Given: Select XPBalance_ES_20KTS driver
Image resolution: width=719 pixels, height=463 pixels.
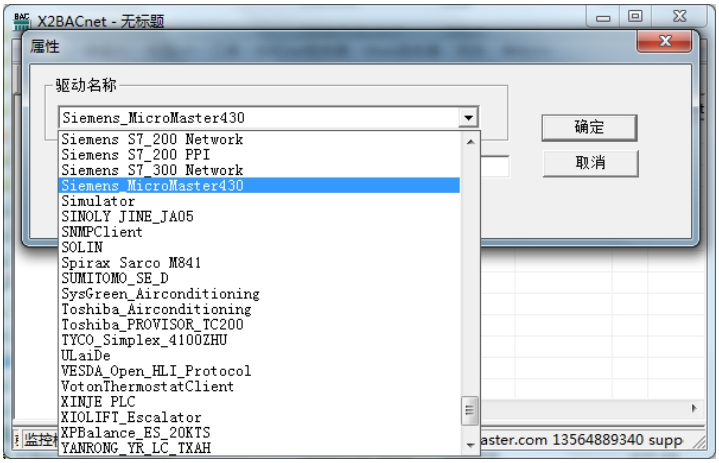Looking at the screenshot, I should [x=259, y=432].
